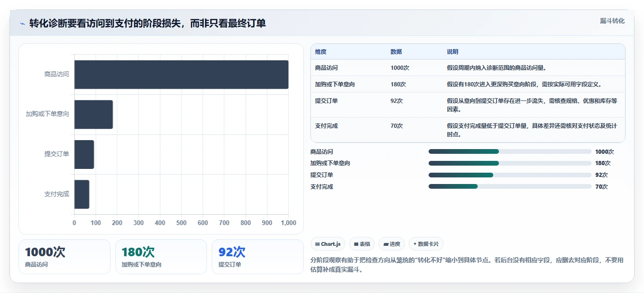The image size is (644, 293).
Task: Click the 500 tick on the x-axis
Action: [x=181, y=223]
